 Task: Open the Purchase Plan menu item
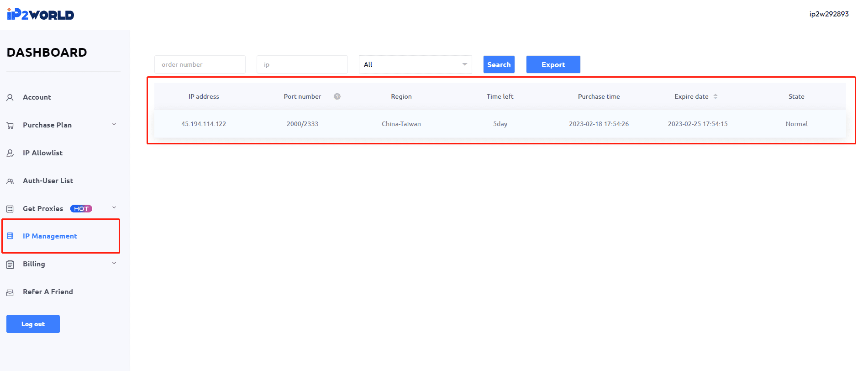point(47,125)
